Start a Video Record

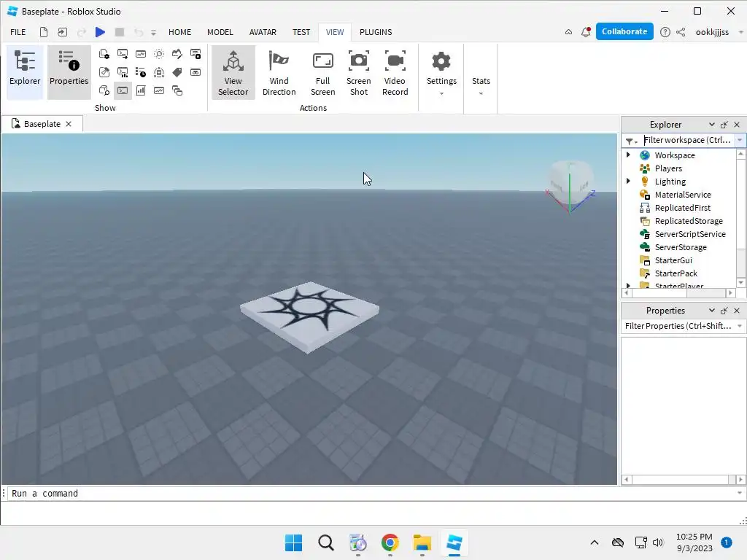395,73
